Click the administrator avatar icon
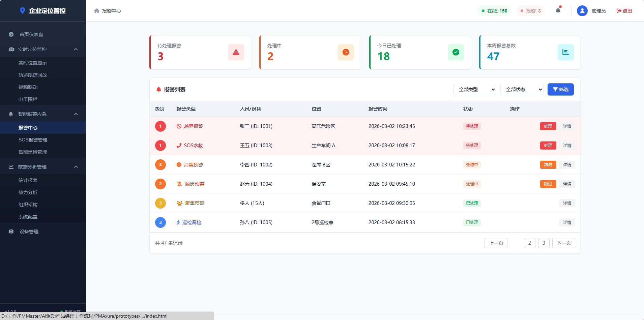 (582, 11)
